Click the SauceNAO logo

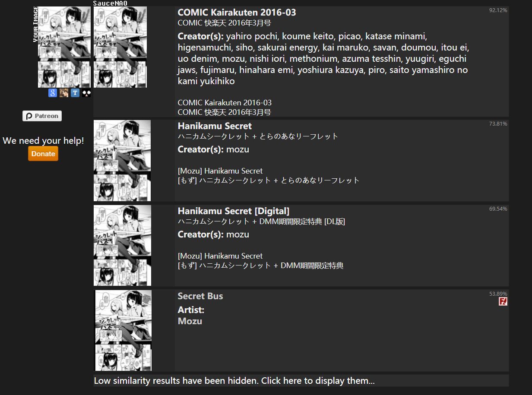click(111, 3)
